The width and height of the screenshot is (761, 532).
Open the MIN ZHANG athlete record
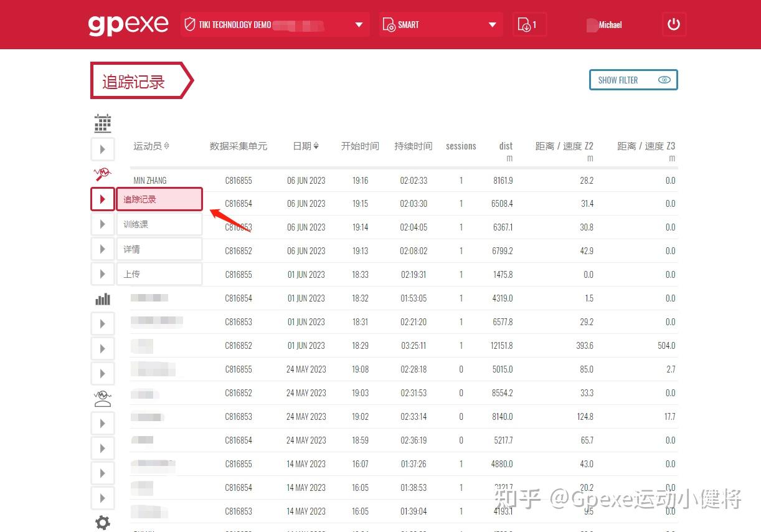149,180
